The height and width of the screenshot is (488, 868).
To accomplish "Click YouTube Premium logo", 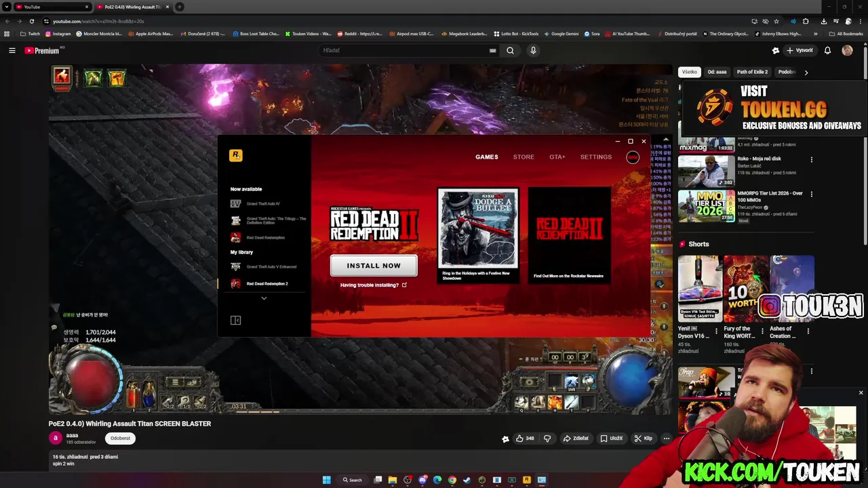I will [41, 50].
